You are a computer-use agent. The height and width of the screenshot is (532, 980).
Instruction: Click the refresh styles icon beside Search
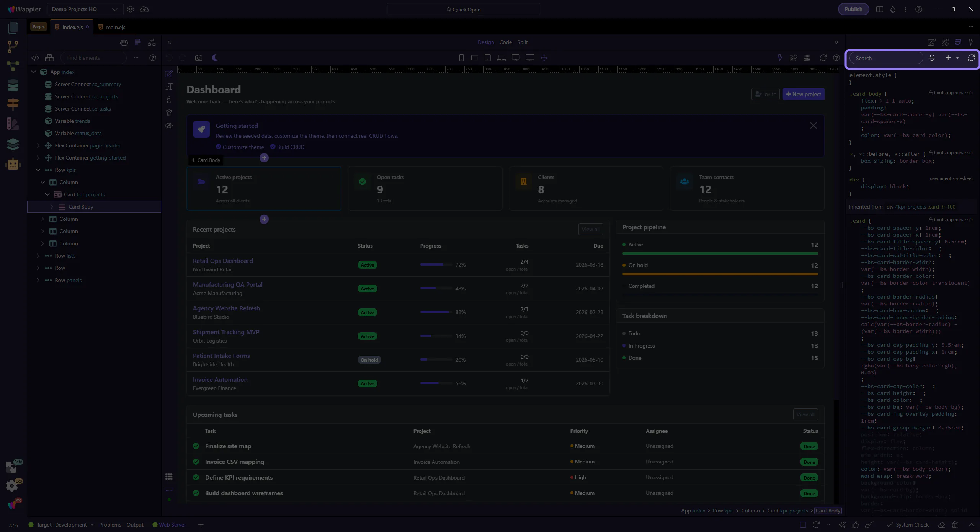coord(971,58)
